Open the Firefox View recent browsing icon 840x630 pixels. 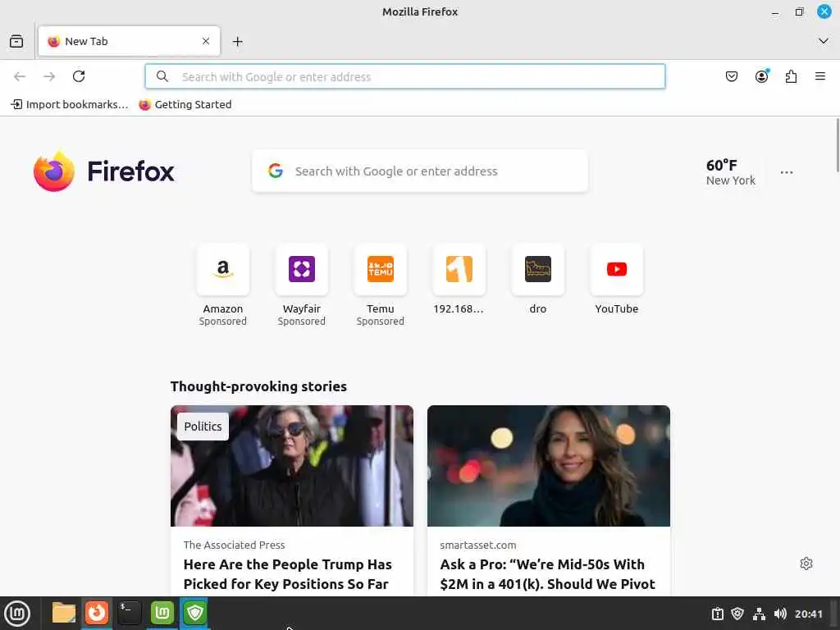click(x=16, y=41)
